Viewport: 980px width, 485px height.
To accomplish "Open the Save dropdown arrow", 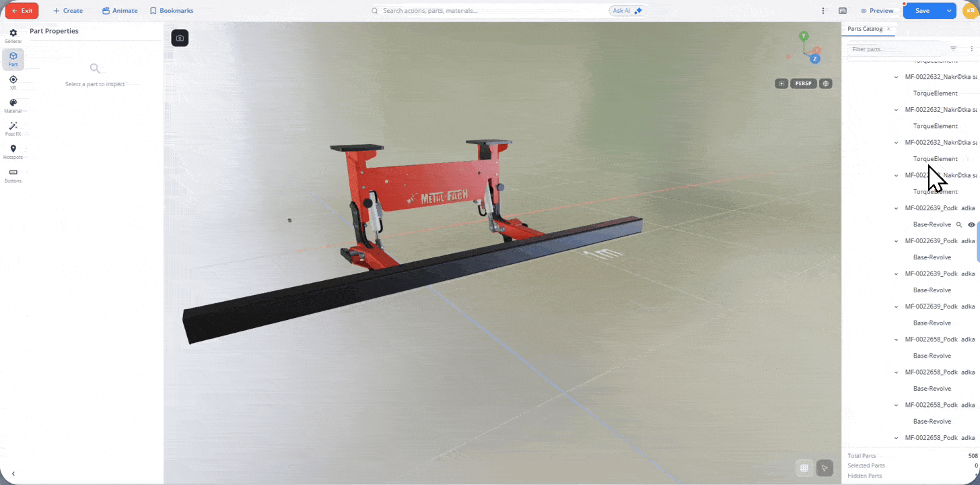I will (x=949, y=11).
